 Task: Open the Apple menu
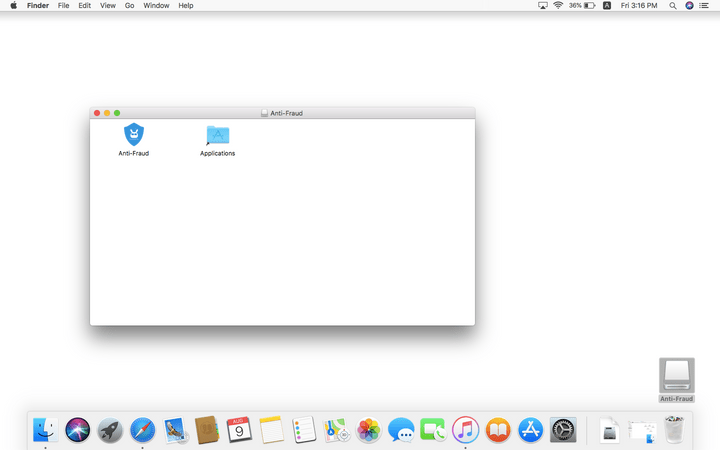click(x=13, y=6)
